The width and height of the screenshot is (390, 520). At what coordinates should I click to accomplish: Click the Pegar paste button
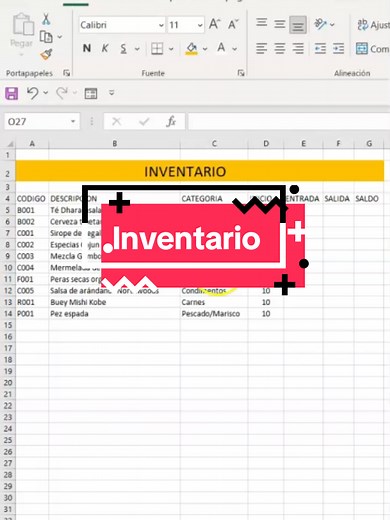pos(22,33)
